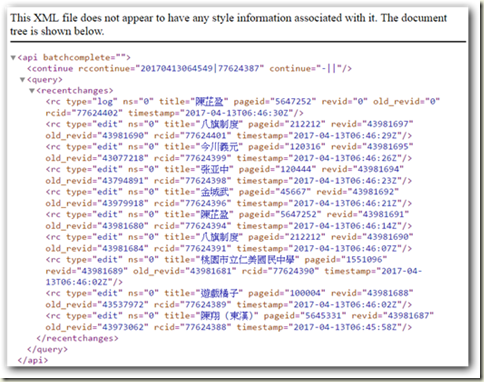Click the title 桃園市立仁美國民中學
The width and height of the screenshot is (484, 382).
click(x=248, y=259)
